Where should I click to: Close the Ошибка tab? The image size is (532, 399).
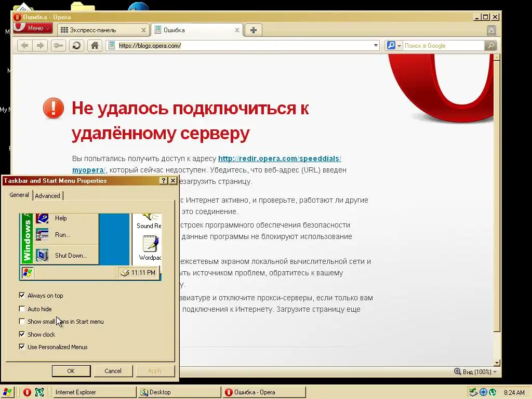point(237,30)
